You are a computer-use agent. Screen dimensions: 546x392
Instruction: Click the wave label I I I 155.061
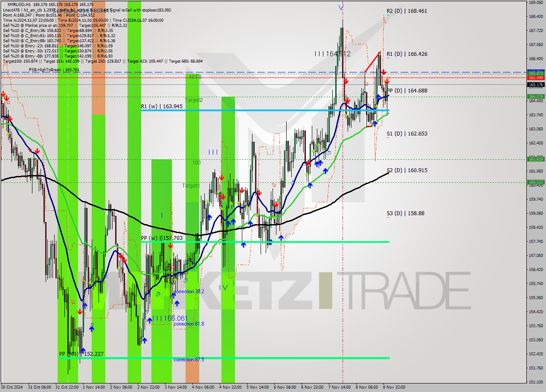point(170,318)
